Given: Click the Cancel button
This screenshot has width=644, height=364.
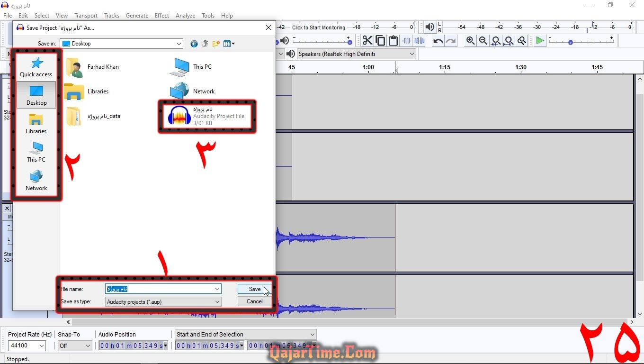Looking at the screenshot, I should (254, 301).
